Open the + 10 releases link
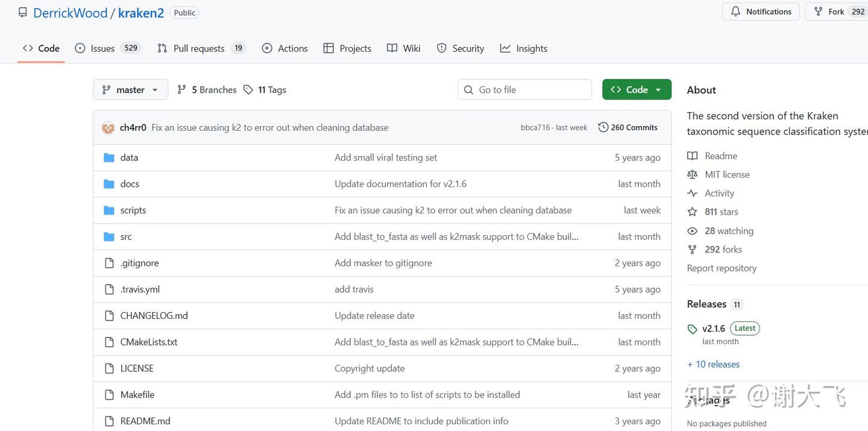This screenshot has height=431, width=868. pos(714,364)
